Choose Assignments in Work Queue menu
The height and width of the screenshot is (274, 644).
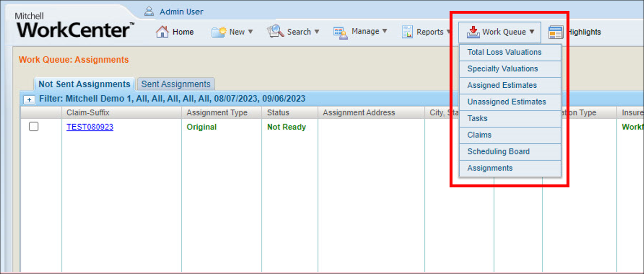[x=510, y=168]
